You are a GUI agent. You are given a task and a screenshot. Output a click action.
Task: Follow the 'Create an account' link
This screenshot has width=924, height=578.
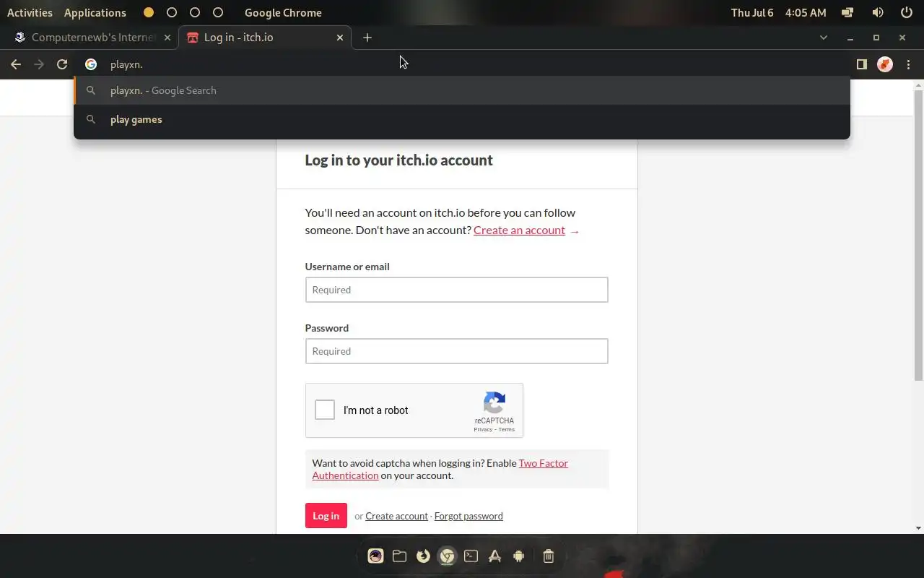[519, 230]
